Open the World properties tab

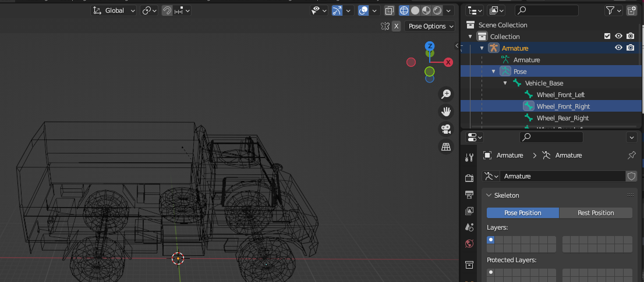pyautogui.click(x=469, y=244)
